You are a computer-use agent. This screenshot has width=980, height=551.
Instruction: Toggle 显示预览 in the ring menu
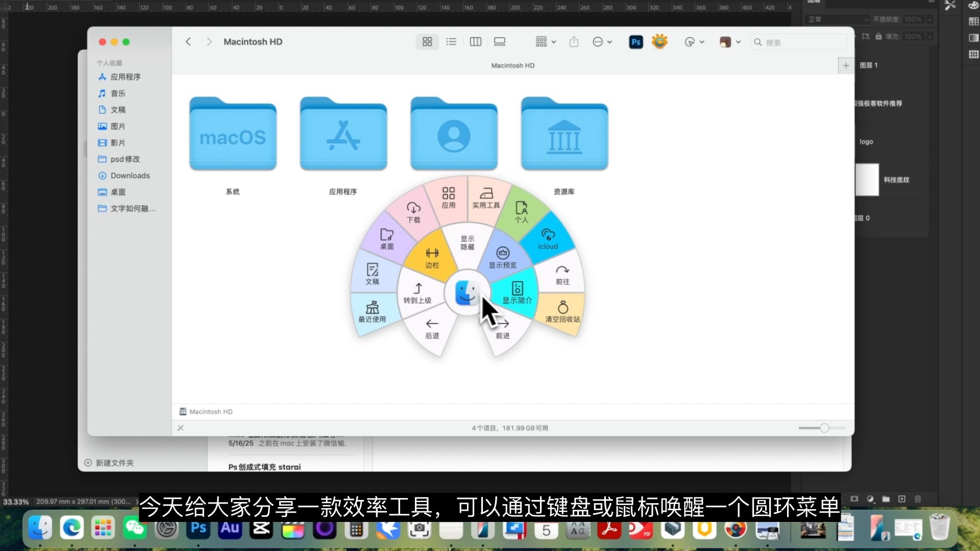tap(503, 258)
